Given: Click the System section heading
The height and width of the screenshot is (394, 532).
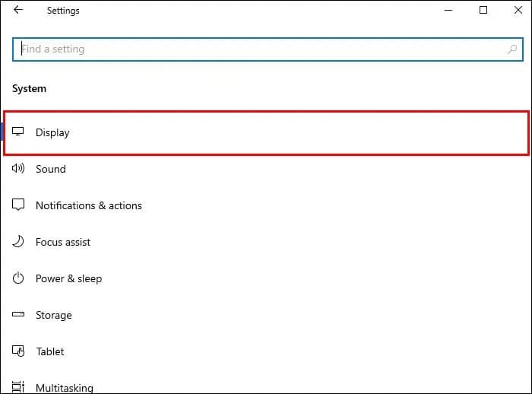Looking at the screenshot, I should tap(29, 89).
